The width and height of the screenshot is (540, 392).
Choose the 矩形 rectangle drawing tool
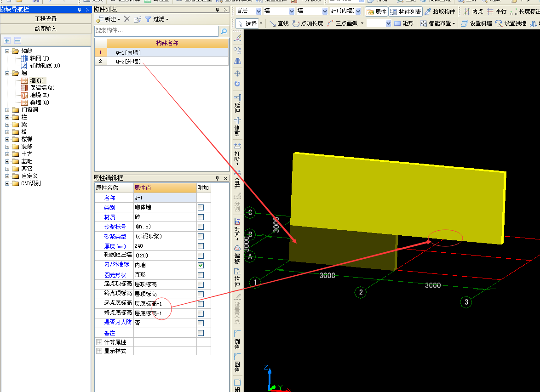pos(403,23)
